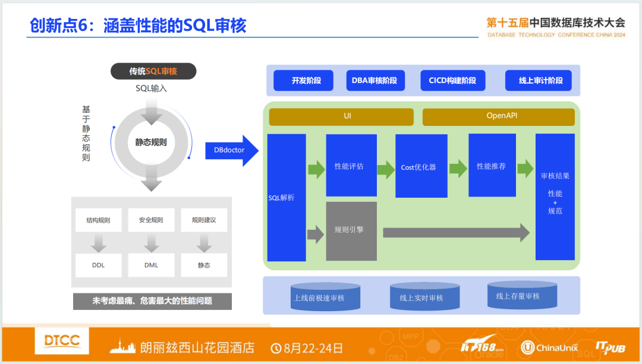642x364 pixels.
Task: Click the 安全规则 box
Action: coord(151,220)
